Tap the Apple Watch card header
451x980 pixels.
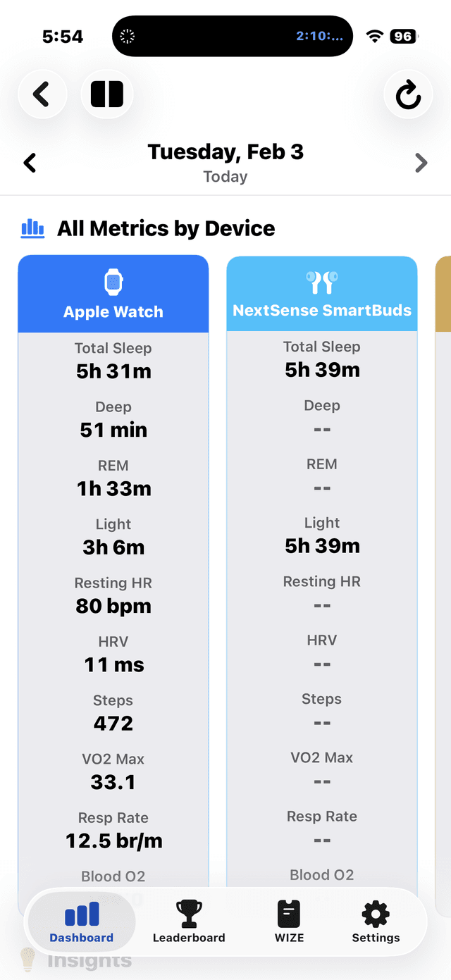[113, 293]
